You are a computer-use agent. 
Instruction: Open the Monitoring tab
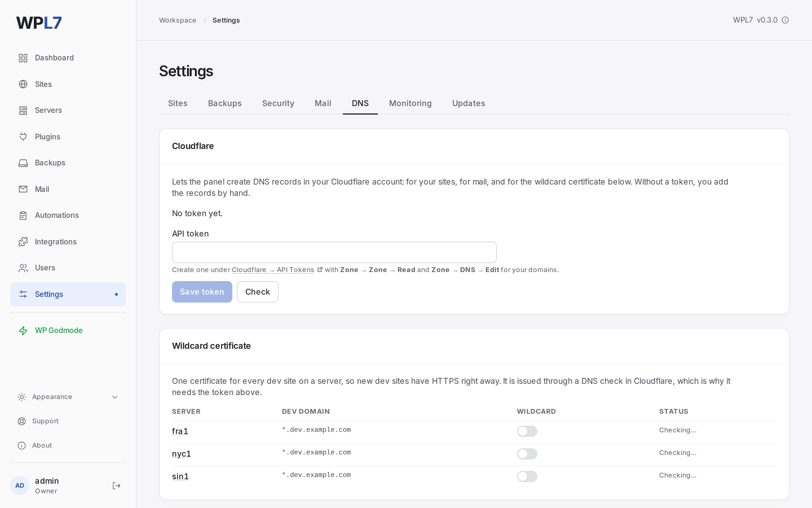[x=410, y=103]
